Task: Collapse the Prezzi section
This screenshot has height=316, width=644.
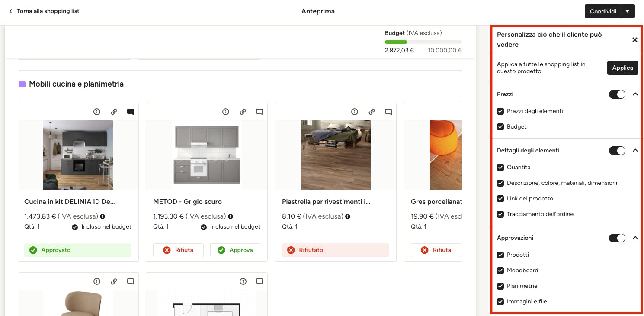Action: [x=635, y=94]
